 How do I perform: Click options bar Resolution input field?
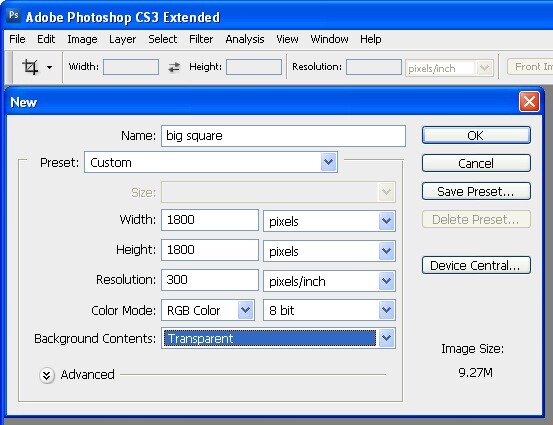pyautogui.click(x=374, y=67)
